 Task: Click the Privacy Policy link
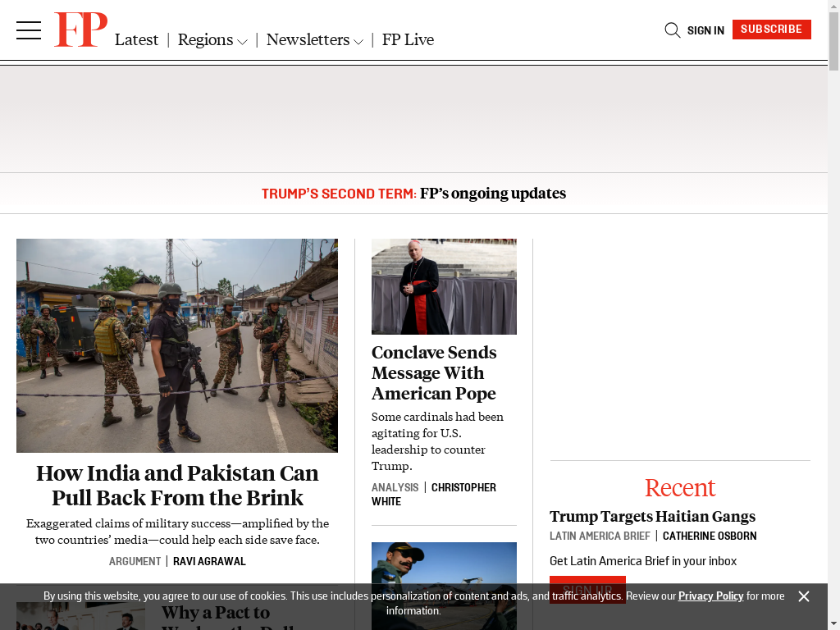pos(711,596)
